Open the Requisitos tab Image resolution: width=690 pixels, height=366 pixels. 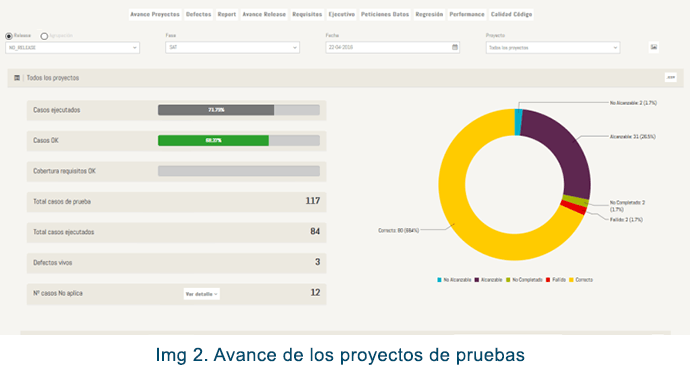pos(307,15)
